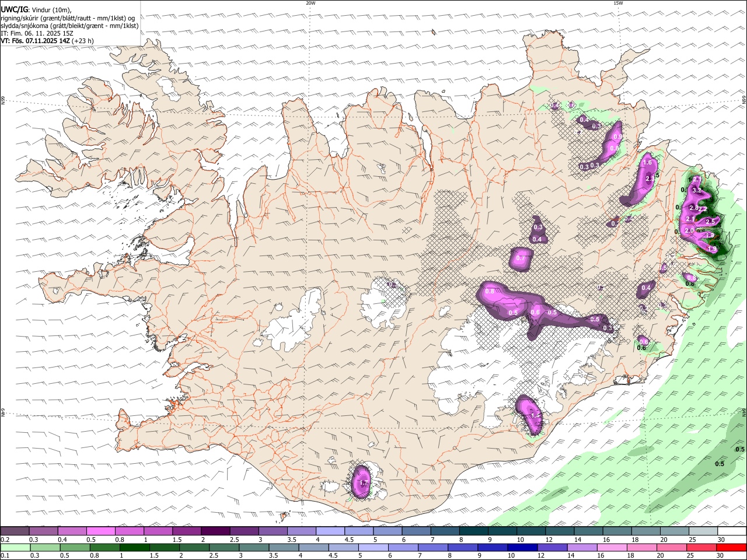Click the '4.5' label in the top legend row
747x560 pixels.
(x=349, y=540)
